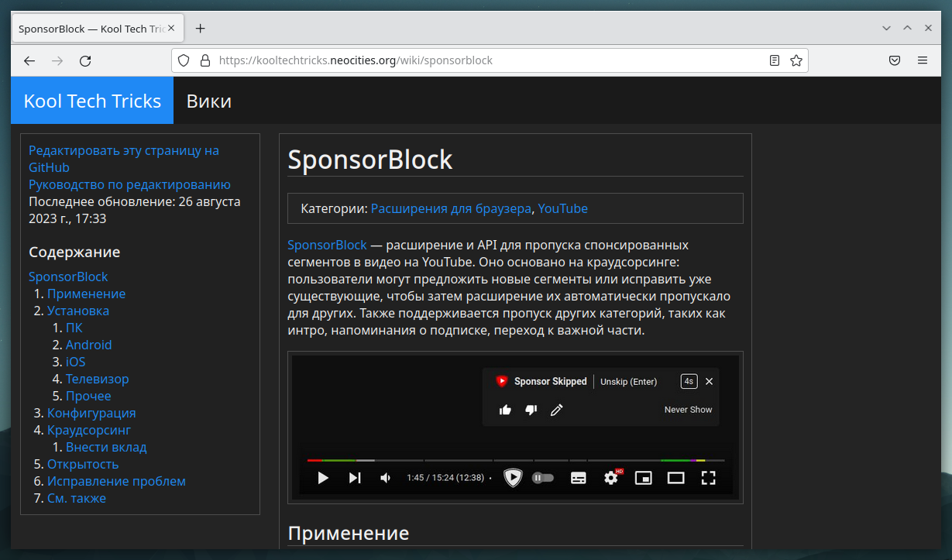Open the Pocket save icon
Screen dimensions: 952x560
tap(894, 60)
